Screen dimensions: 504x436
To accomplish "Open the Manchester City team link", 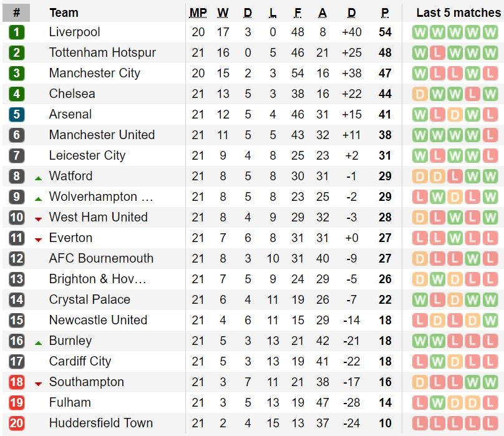I will (94, 74).
